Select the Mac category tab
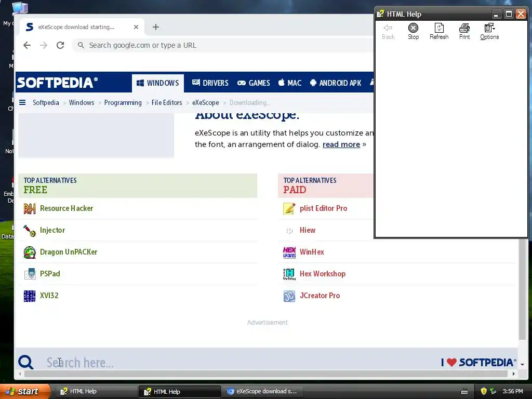Image resolution: width=532 pixels, height=399 pixels. click(290, 83)
